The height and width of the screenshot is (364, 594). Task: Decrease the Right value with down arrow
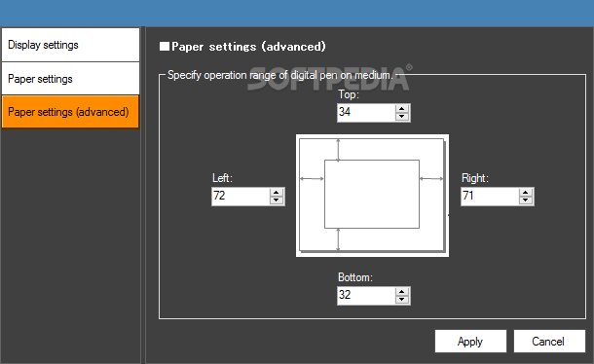coord(526,200)
